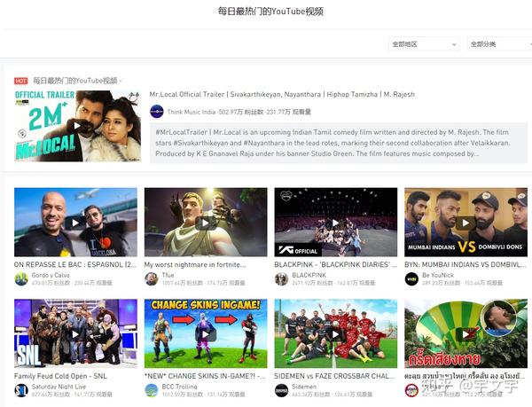Screen dimensions: 532x407
Task: Open My worst nightmare in fortnite title
Action: coord(195,264)
